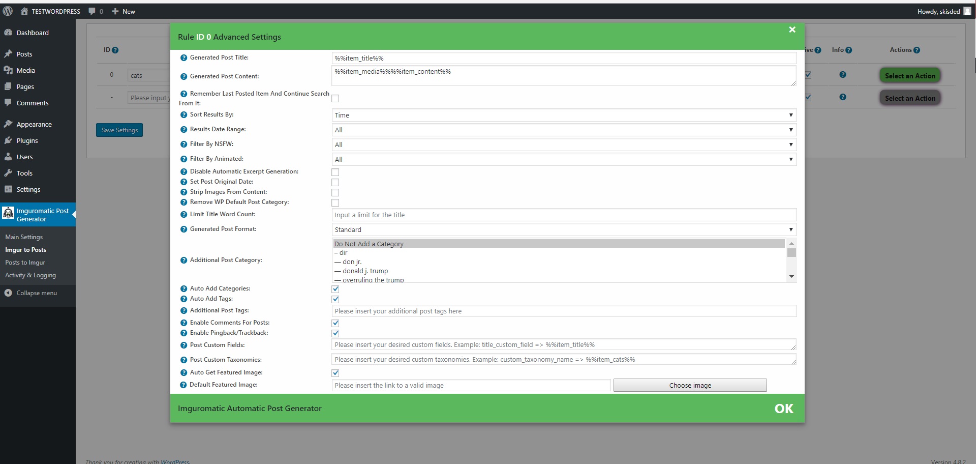Viewport: 980px width, 464px height.
Task: Switch to Posts to Imgur settings
Action: click(25, 262)
